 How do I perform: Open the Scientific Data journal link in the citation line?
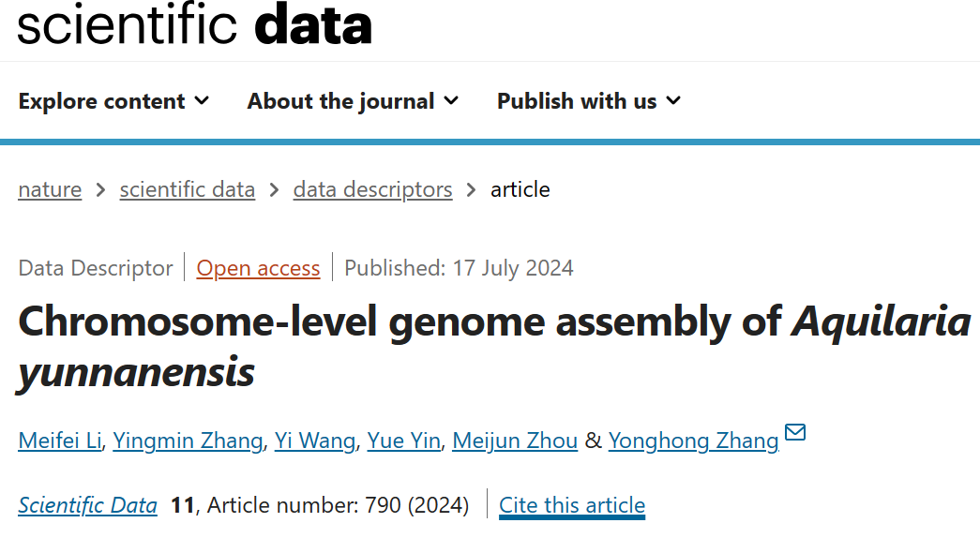coord(87,506)
